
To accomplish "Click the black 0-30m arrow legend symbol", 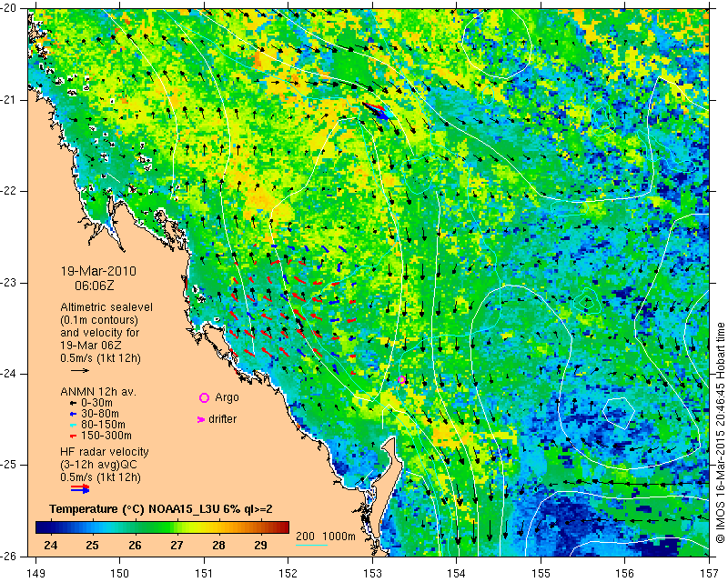I will point(73,403).
